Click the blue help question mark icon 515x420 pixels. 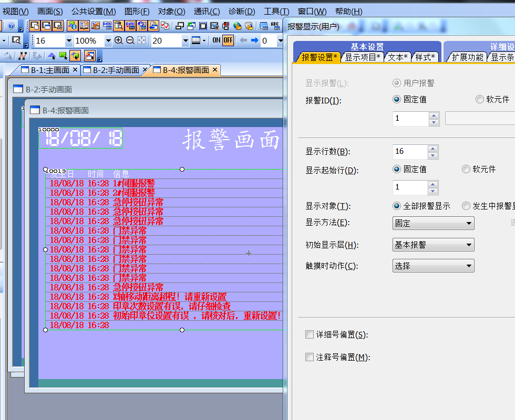coord(11,26)
